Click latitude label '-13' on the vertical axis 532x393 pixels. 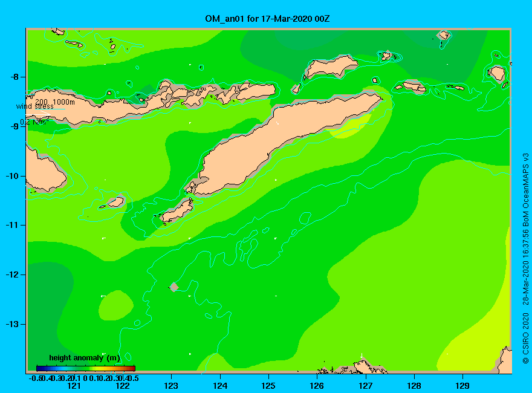tap(12, 324)
